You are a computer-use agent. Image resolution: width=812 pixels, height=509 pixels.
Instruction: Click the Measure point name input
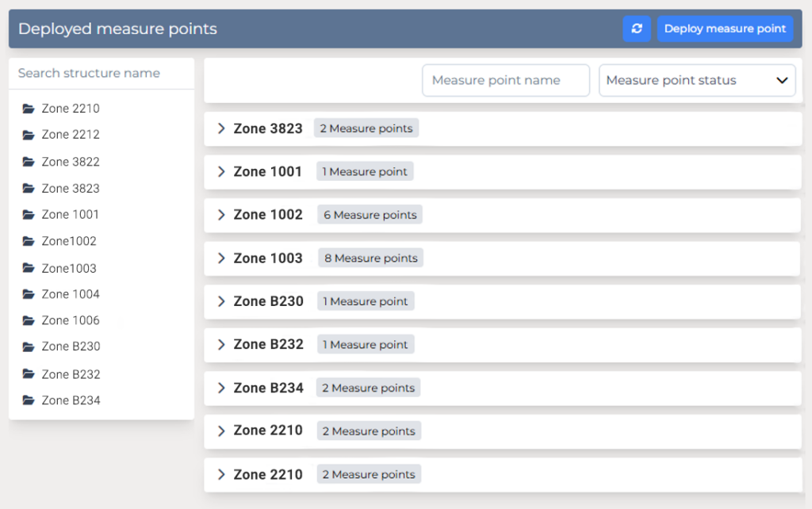[505, 80]
